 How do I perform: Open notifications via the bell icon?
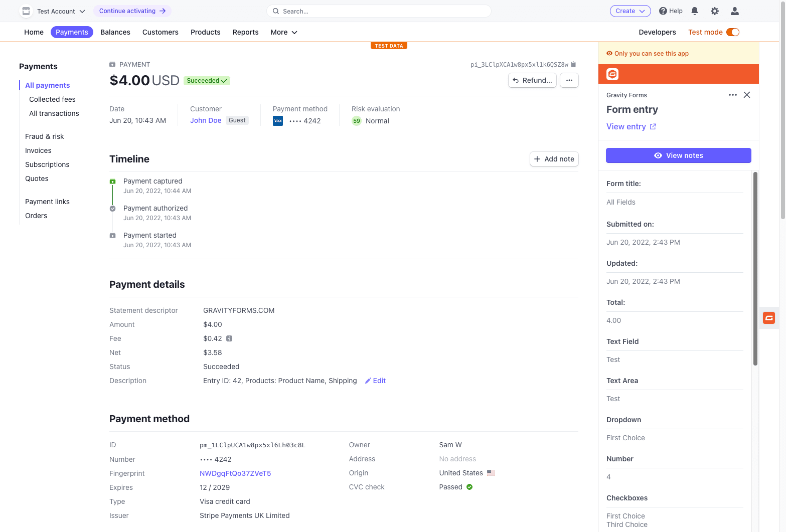pyautogui.click(x=694, y=11)
